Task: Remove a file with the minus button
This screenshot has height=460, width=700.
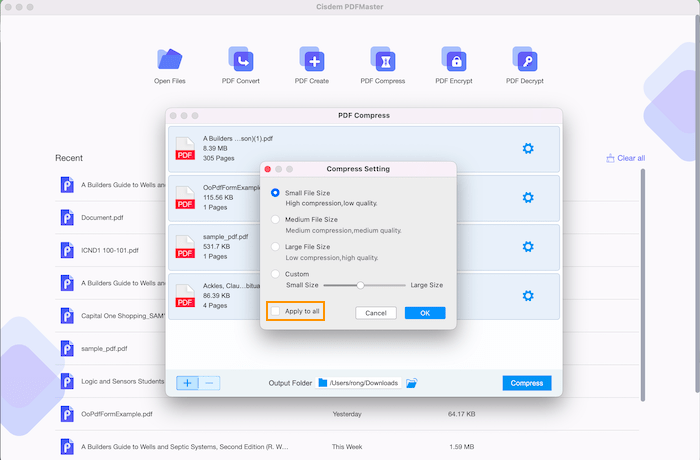Action: pyautogui.click(x=209, y=383)
